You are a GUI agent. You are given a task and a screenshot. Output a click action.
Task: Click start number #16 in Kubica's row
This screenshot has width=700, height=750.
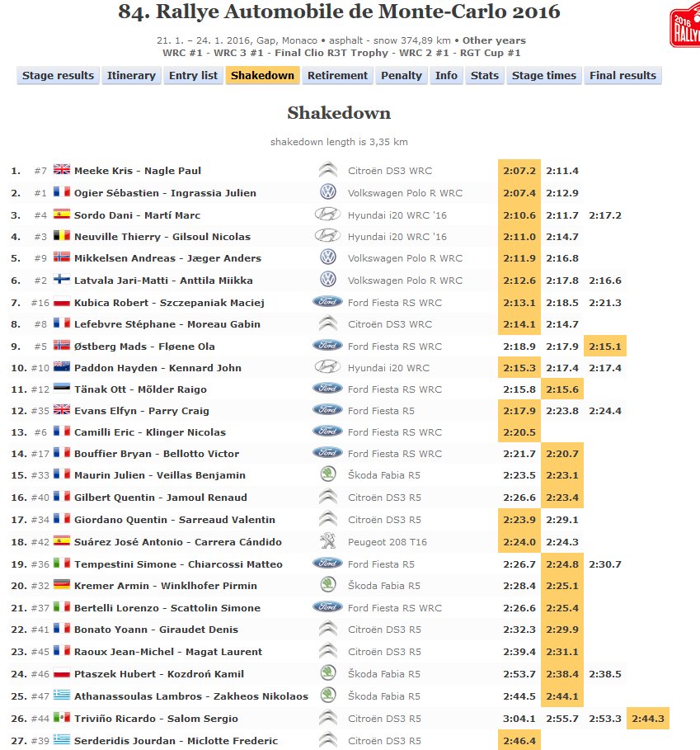[40, 303]
